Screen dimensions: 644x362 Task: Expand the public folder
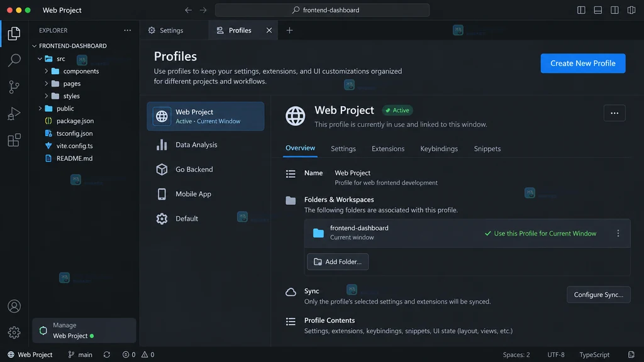pos(40,108)
